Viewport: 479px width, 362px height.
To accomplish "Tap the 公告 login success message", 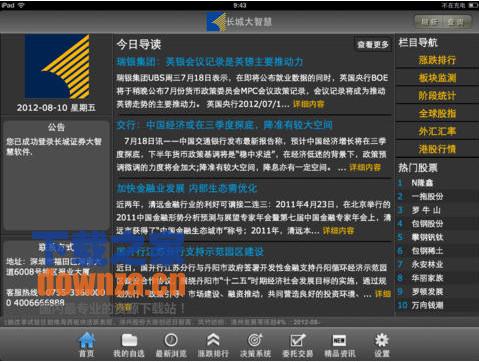I will coord(54,147).
